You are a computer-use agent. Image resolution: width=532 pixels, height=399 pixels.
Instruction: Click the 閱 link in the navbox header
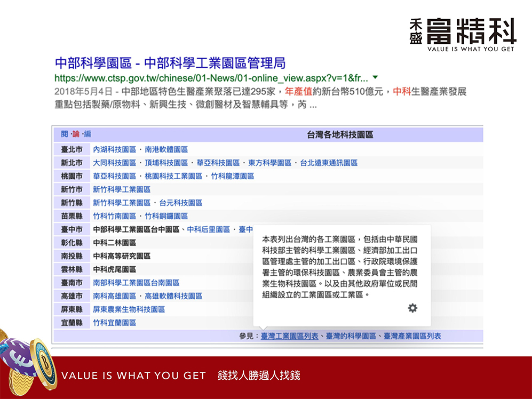click(x=65, y=134)
